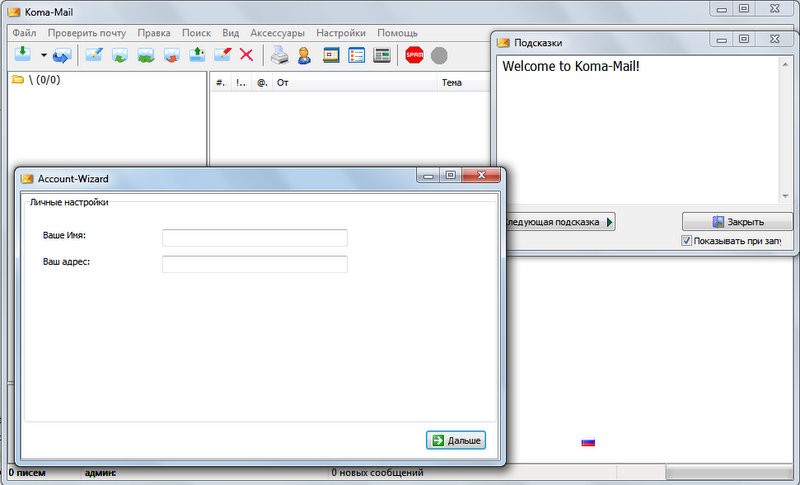Toggle the Показывать при запуске checkbox
The image size is (800, 485).
[x=687, y=241]
